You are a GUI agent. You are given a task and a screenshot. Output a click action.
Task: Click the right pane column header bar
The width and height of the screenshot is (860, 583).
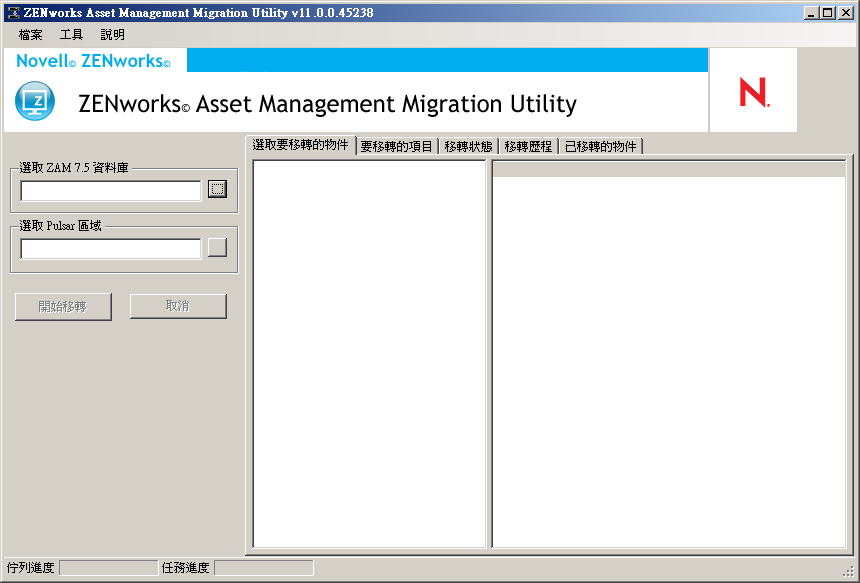[x=669, y=169]
